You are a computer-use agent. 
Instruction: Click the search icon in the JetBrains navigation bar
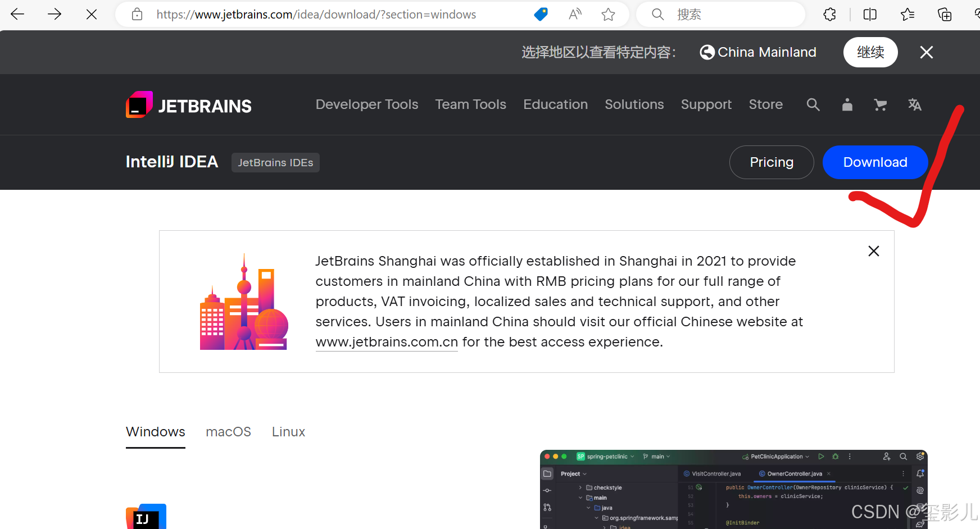[813, 104]
